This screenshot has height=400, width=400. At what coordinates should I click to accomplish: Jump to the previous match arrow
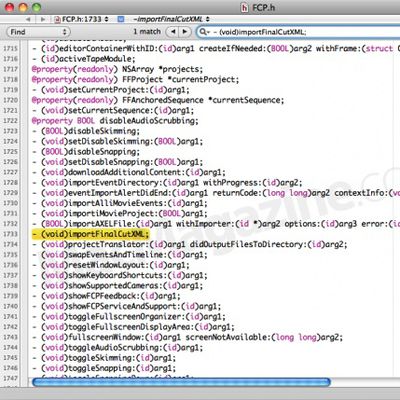(x=172, y=32)
